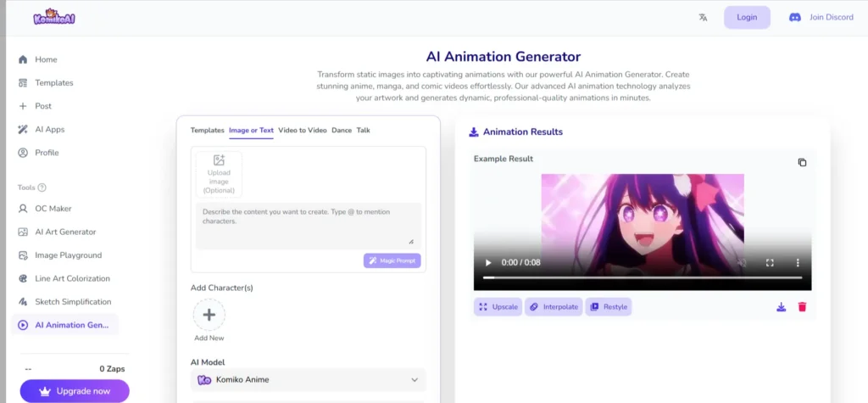Click the 0 Zaps balance text
Viewport: 868px width, 403px height.
(113, 368)
